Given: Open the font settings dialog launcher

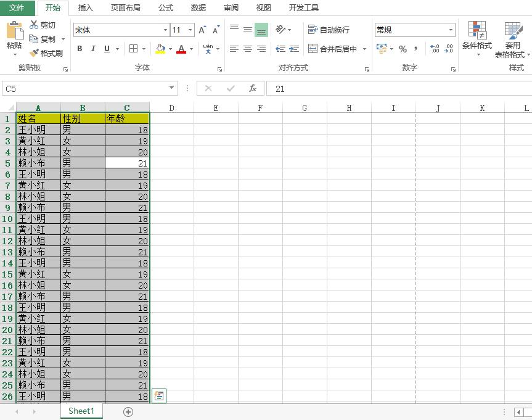Looking at the screenshot, I should 219,69.
